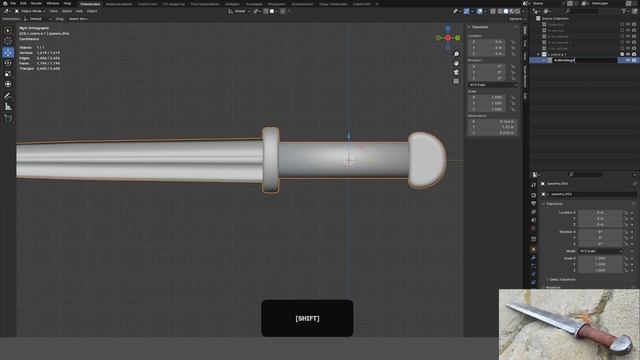Select the Rotate tool in toolbar
This screenshot has width=640, height=360.
point(8,63)
